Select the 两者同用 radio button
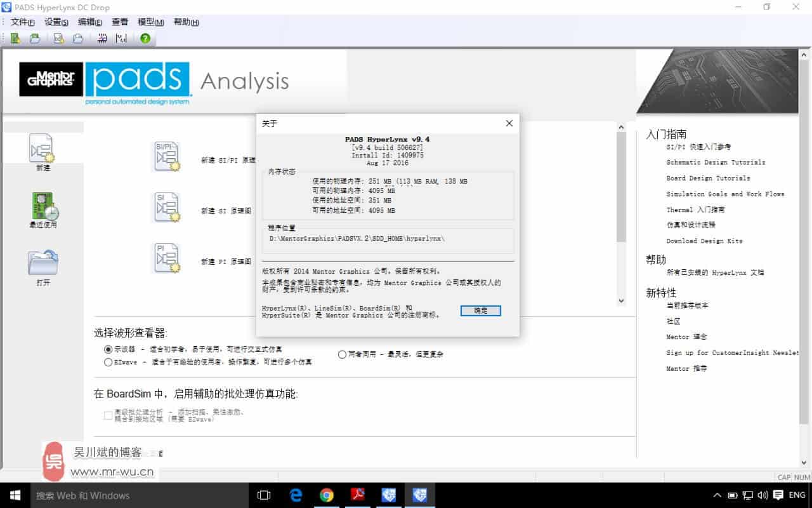Viewport: 812px width, 508px height. 342,354
